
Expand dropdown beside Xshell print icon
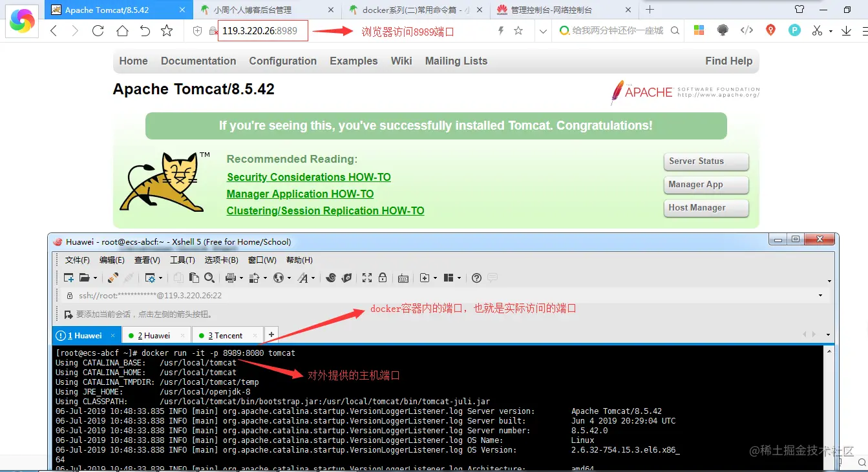pyautogui.click(x=241, y=278)
